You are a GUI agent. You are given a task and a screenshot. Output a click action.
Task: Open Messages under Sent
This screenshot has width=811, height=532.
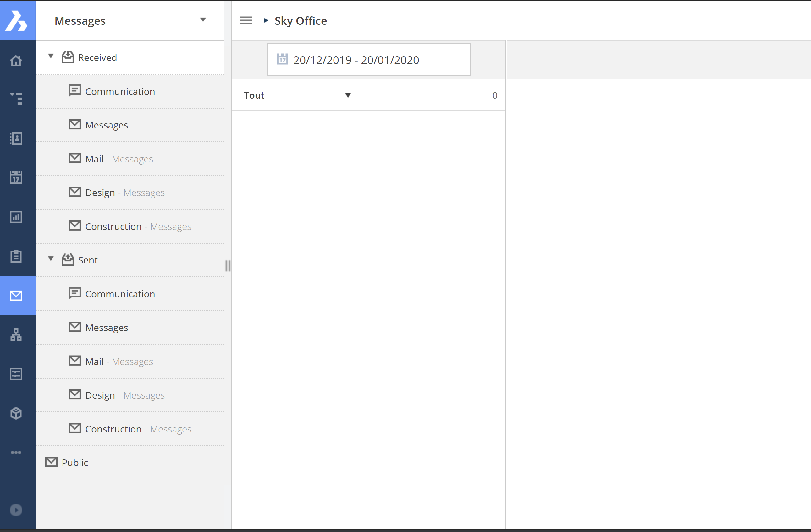(130, 328)
